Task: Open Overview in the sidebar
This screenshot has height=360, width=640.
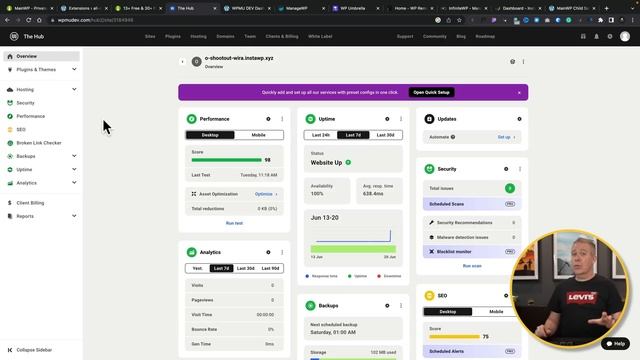Action: click(x=41, y=56)
